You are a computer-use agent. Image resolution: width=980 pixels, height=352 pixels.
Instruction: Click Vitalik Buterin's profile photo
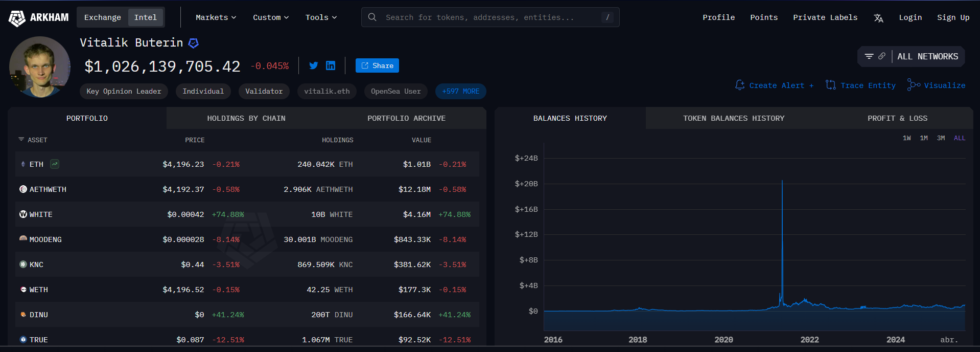click(40, 67)
